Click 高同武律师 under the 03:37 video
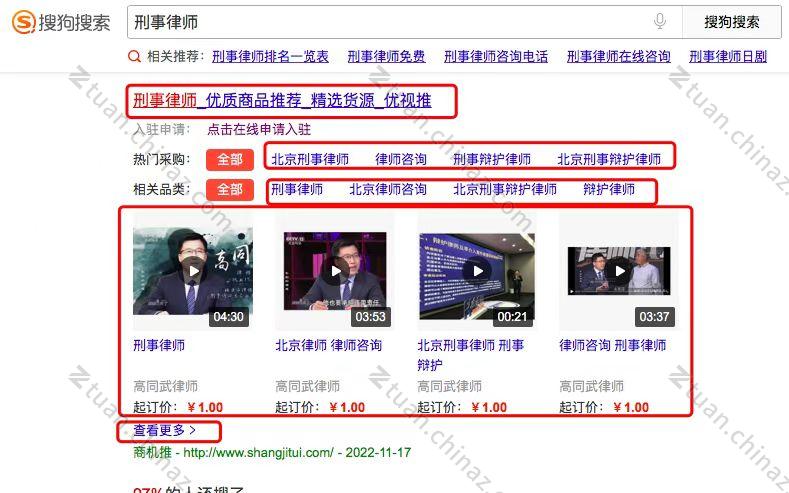The width and height of the screenshot is (789, 493). (592, 386)
